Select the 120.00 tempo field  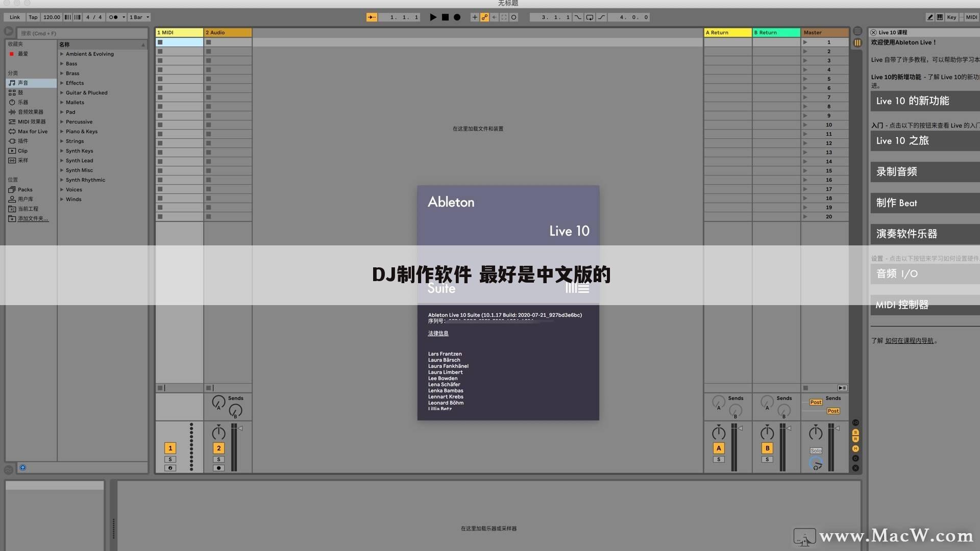(52, 17)
